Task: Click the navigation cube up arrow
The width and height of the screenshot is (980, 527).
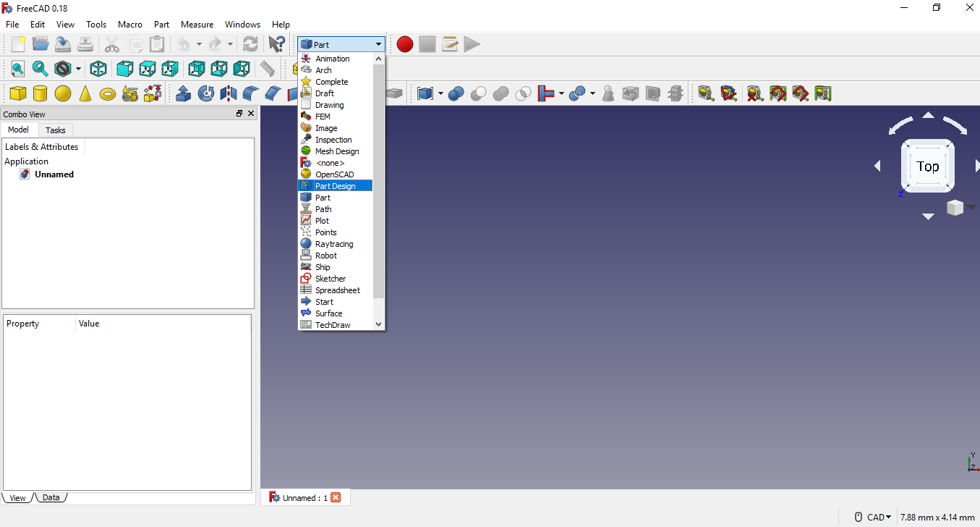Action: point(928,115)
